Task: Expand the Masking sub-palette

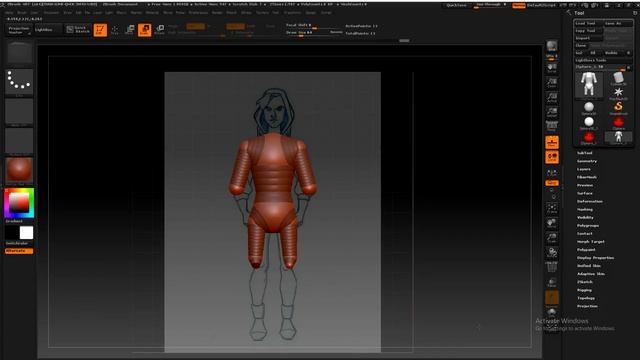Action: (x=585, y=209)
